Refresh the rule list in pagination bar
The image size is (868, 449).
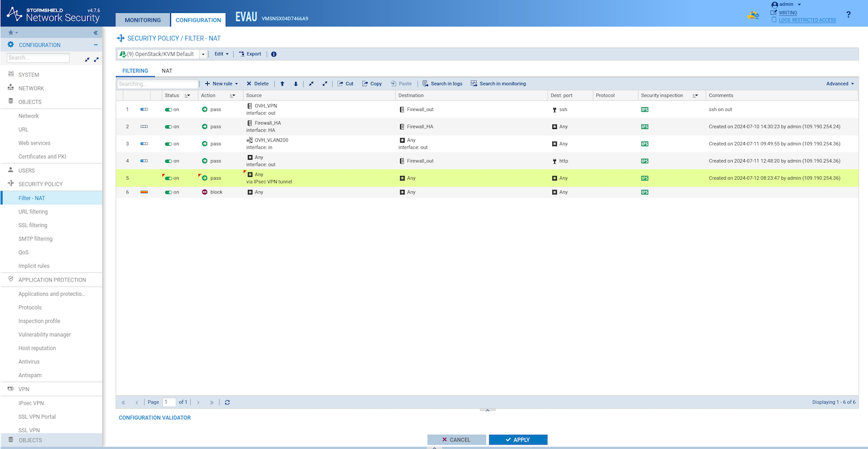tap(228, 402)
